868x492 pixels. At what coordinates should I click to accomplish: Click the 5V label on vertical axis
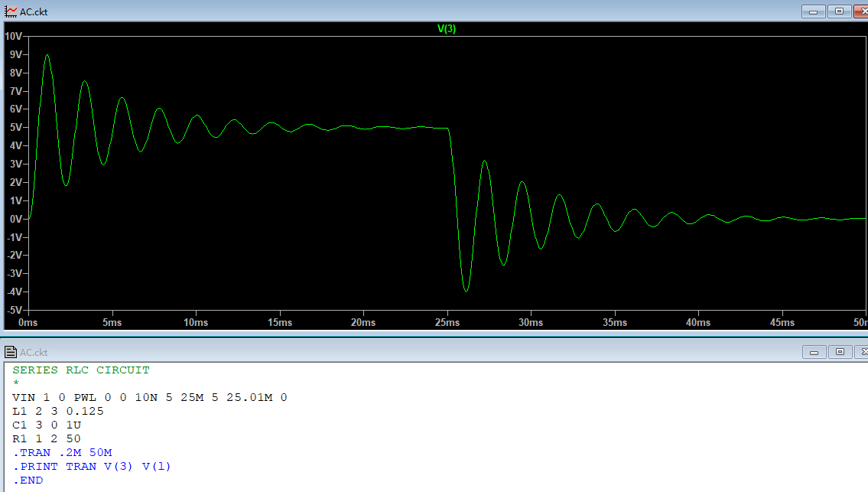click(x=16, y=128)
